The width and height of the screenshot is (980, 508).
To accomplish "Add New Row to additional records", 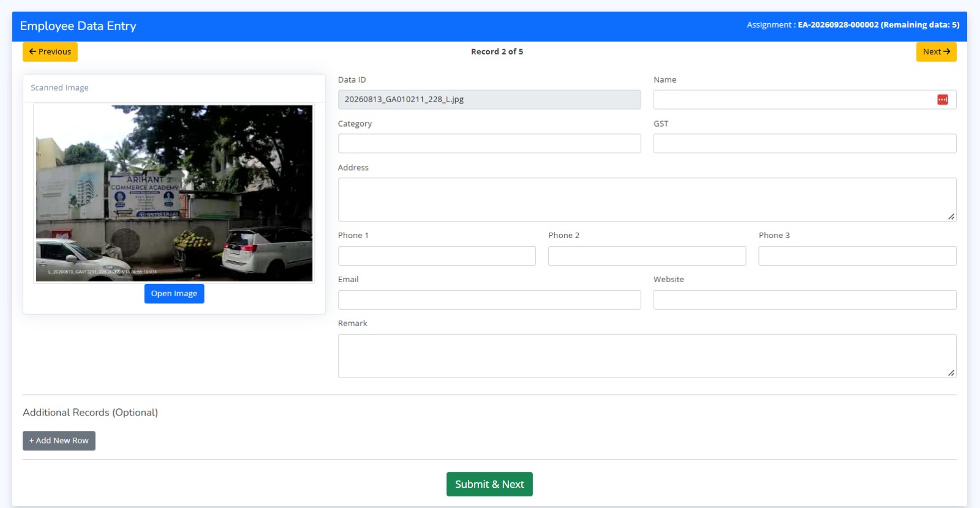I will click(x=59, y=441).
